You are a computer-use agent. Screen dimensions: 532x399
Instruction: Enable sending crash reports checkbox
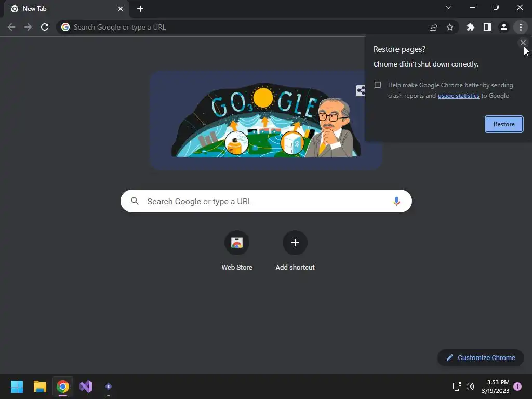point(378,85)
